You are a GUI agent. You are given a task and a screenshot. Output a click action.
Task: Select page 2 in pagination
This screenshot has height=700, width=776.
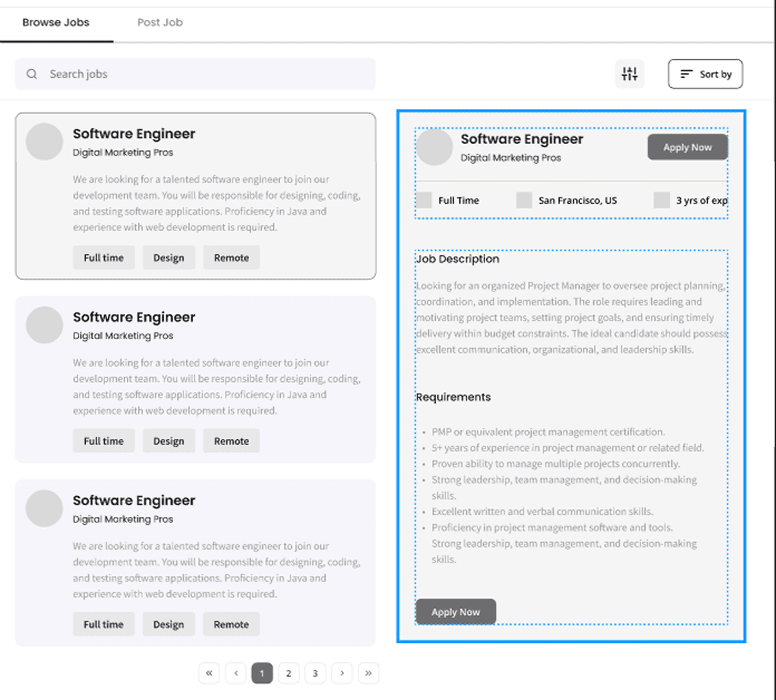pos(289,673)
